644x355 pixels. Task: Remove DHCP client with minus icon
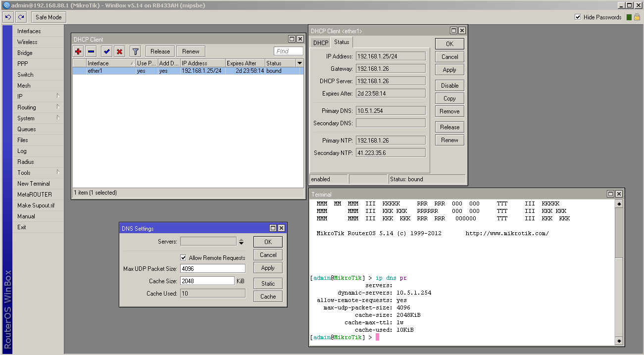[x=91, y=51]
